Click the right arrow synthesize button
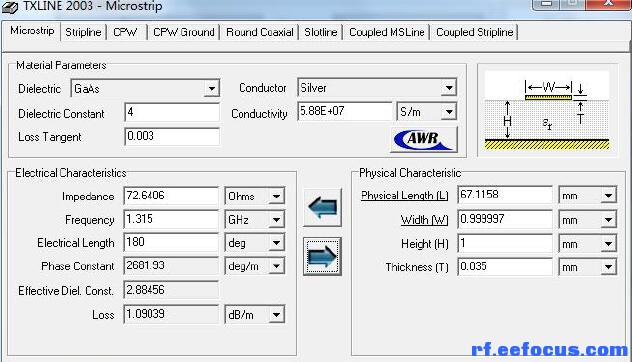 [322, 256]
